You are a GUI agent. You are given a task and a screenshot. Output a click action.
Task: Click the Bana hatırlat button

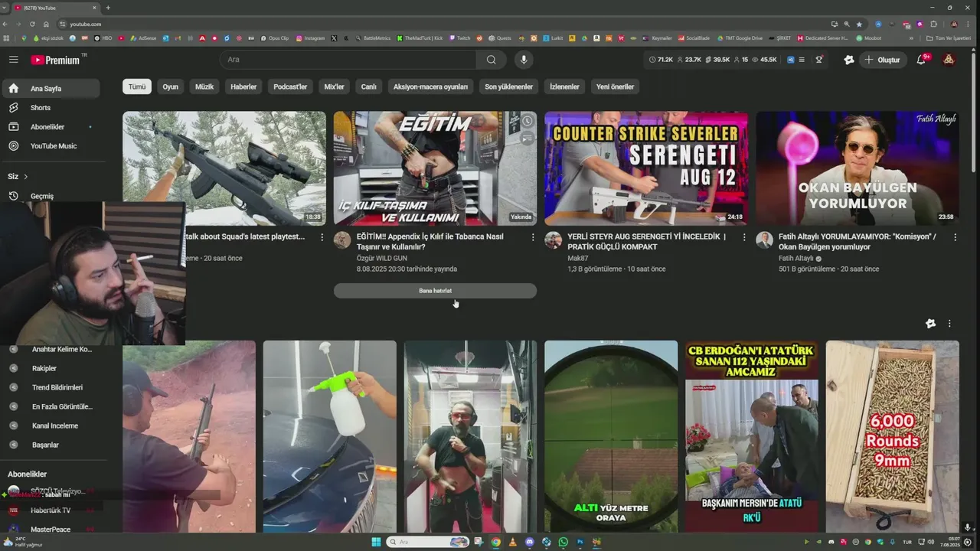tap(435, 291)
